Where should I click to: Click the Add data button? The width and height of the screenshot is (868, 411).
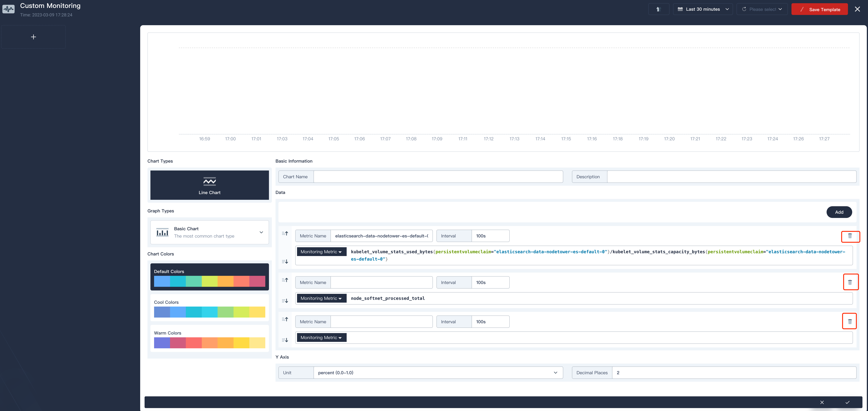(839, 212)
